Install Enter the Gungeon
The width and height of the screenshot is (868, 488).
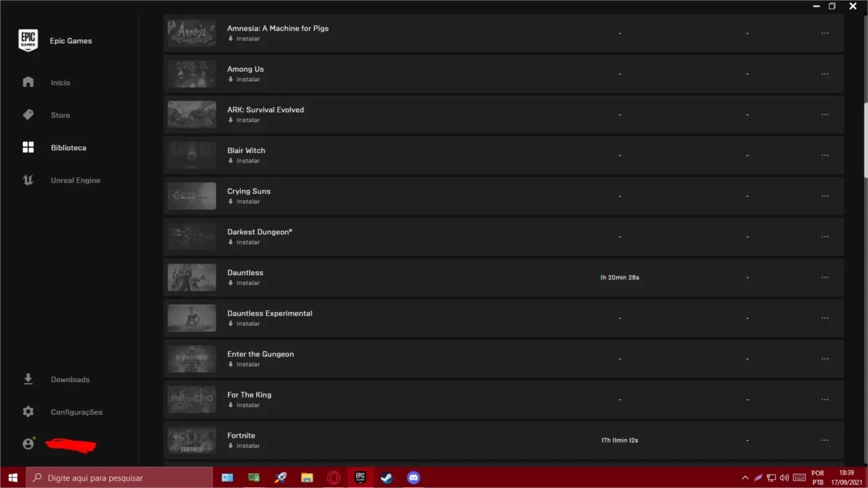(x=244, y=365)
